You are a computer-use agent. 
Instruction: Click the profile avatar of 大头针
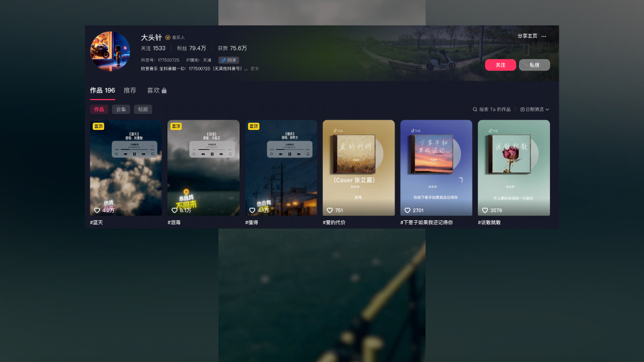110,52
